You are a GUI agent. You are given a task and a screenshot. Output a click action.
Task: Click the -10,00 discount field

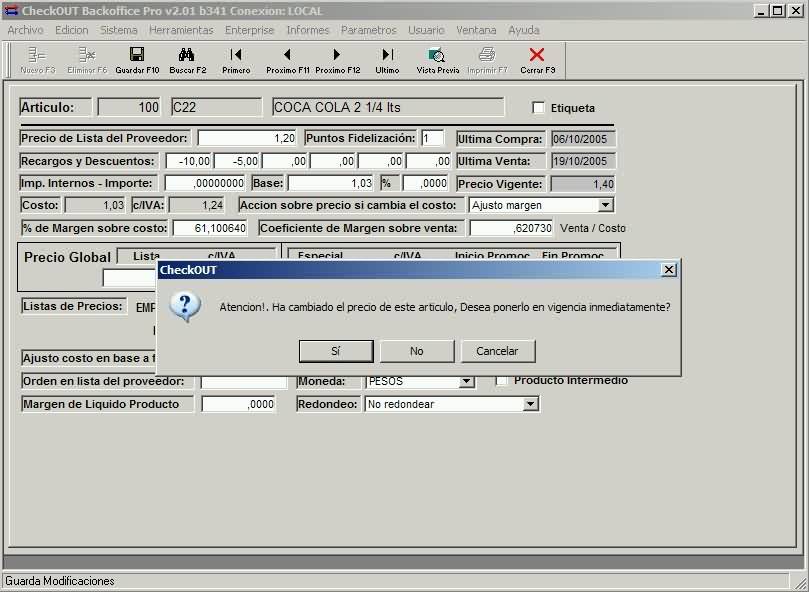188,161
